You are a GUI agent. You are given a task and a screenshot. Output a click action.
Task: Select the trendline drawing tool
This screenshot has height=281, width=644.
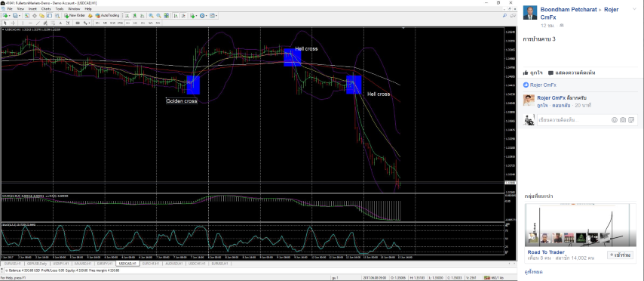pyautogui.click(x=38, y=23)
